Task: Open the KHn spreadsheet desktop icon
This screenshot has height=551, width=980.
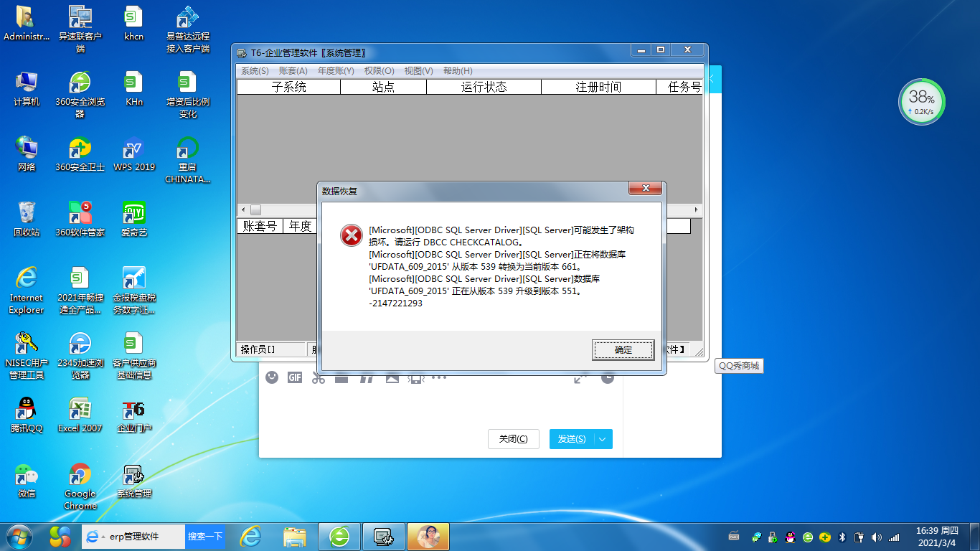Action: 134,89
